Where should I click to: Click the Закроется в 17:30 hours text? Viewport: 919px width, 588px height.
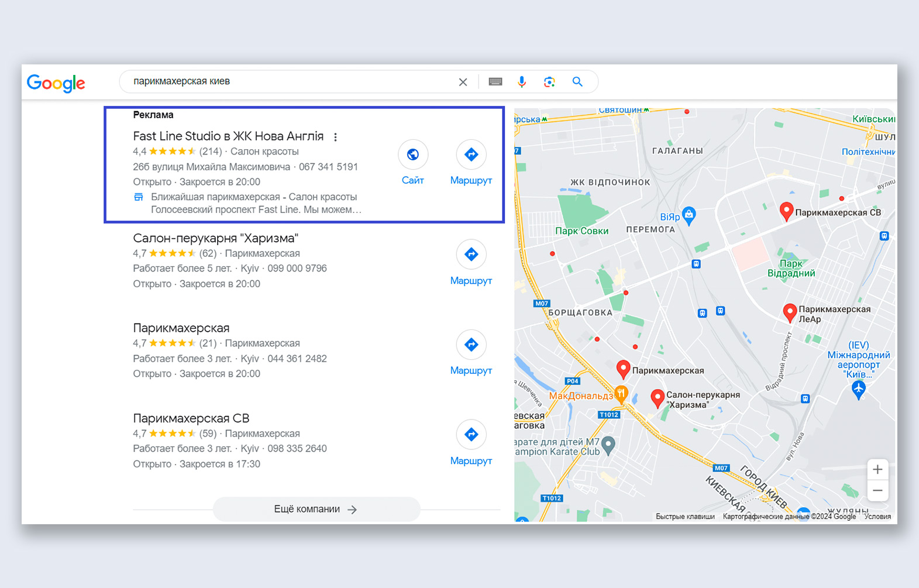pos(220,464)
